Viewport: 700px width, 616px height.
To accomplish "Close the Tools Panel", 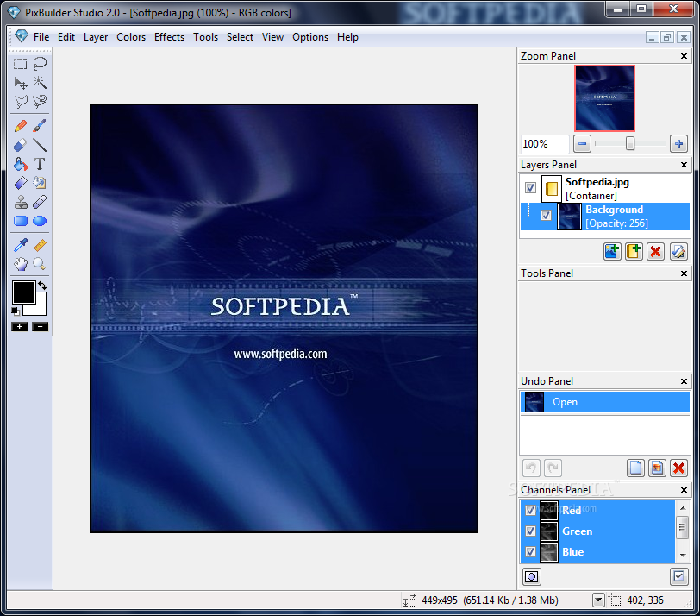I will tap(684, 273).
